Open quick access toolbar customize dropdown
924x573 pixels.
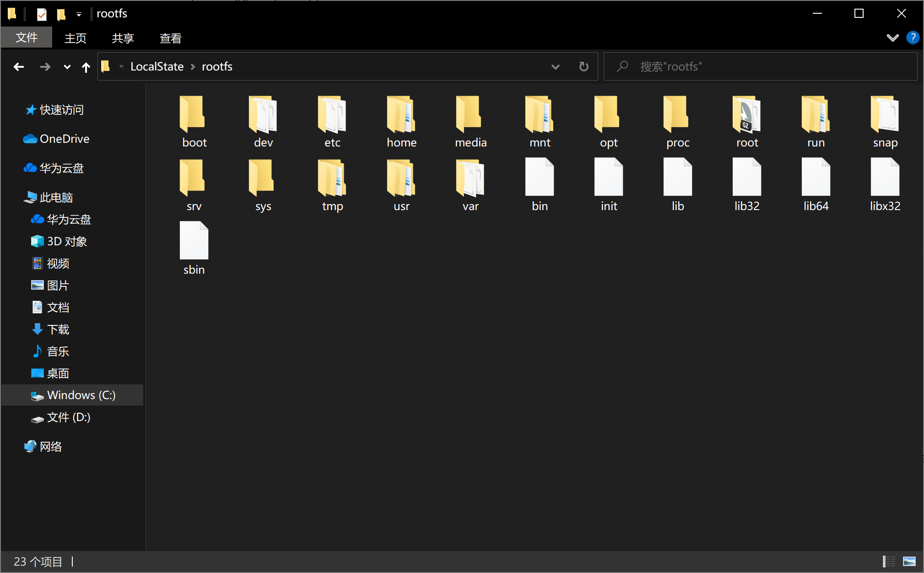(x=79, y=14)
